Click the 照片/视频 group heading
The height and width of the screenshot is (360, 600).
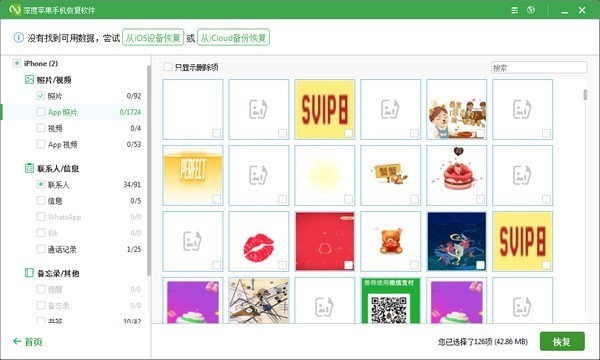pos(54,80)
